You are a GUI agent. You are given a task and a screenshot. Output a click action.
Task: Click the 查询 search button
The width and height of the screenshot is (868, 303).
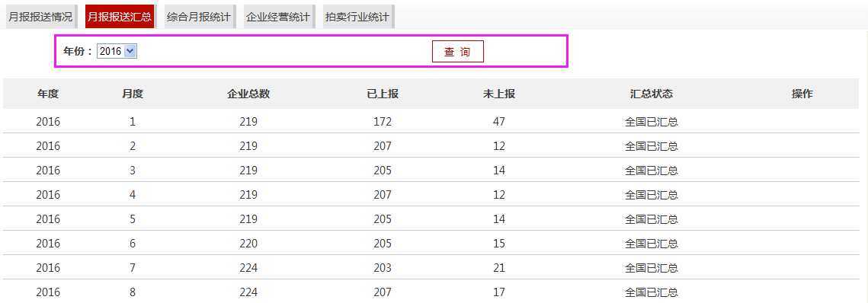458,52
